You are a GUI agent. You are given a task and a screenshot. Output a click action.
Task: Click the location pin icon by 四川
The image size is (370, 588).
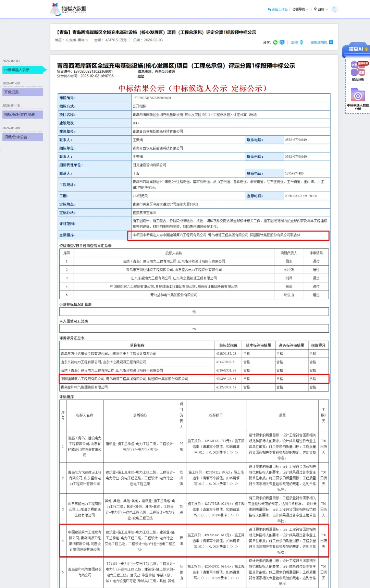click(x=316, y=9)
